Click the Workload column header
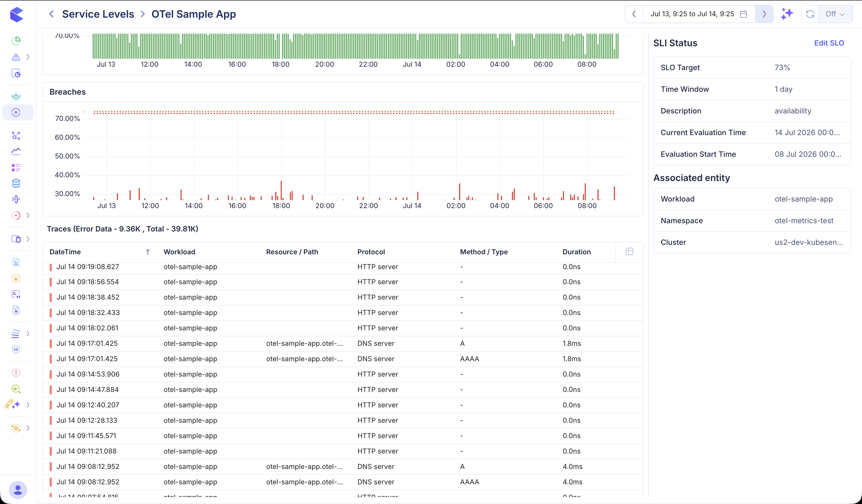The width and height of the screenshot is (862, 504). (179, 252)
